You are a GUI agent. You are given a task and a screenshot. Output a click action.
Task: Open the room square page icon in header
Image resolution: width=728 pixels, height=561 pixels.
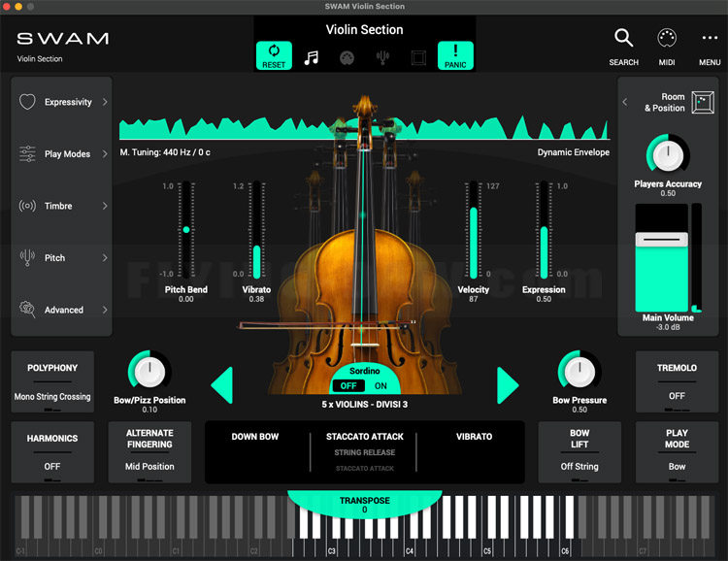point(418,58)
